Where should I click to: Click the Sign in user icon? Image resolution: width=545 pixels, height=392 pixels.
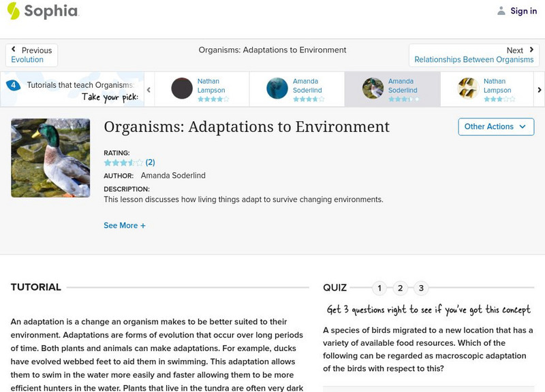pos(501,11)
